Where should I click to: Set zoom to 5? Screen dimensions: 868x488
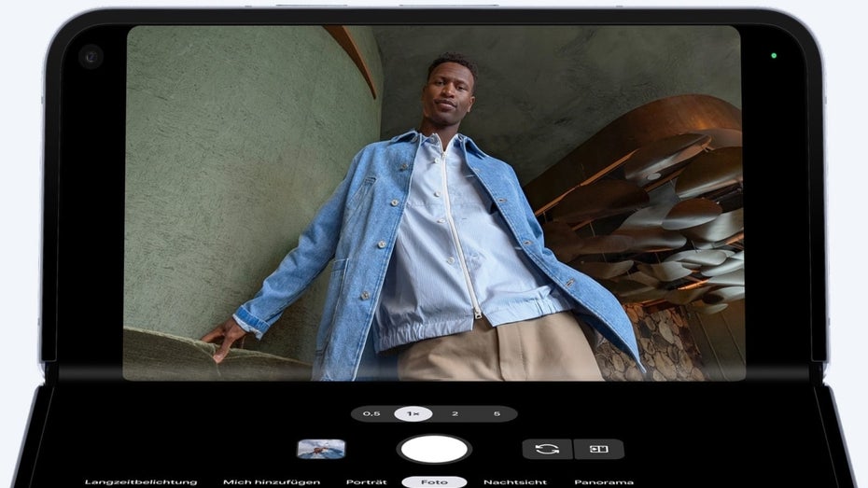tap(497, 413)
